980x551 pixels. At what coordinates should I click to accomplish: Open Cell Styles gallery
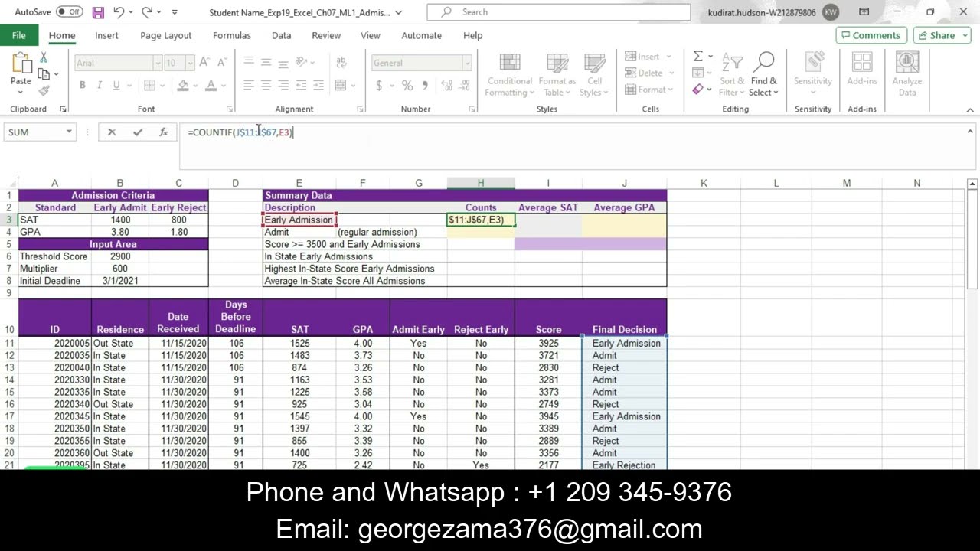pos(594,75)
